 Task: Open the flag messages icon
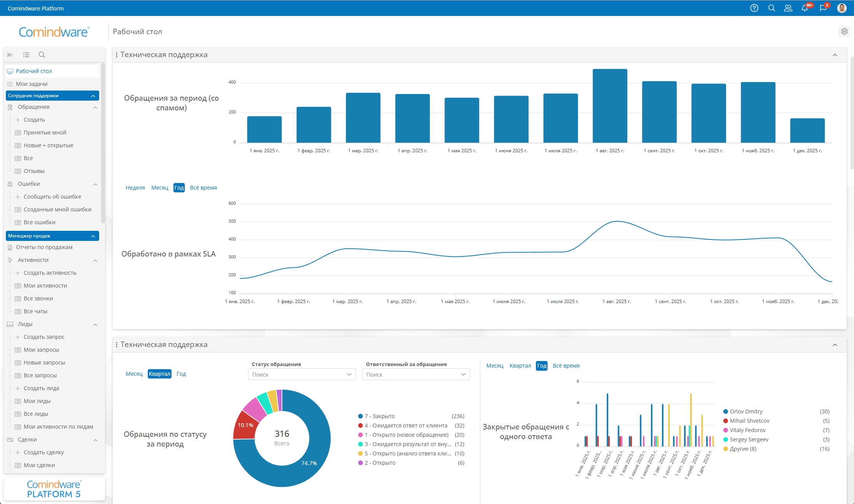(823, 8)
